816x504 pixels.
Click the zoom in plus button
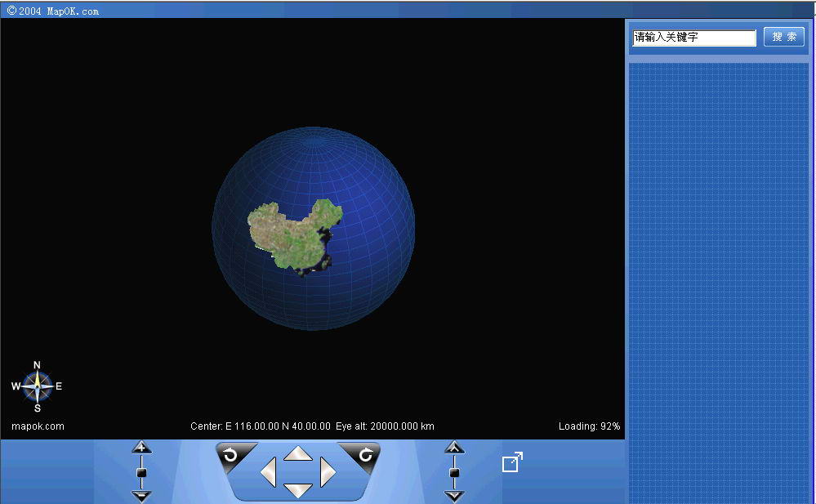click(142, 447)
